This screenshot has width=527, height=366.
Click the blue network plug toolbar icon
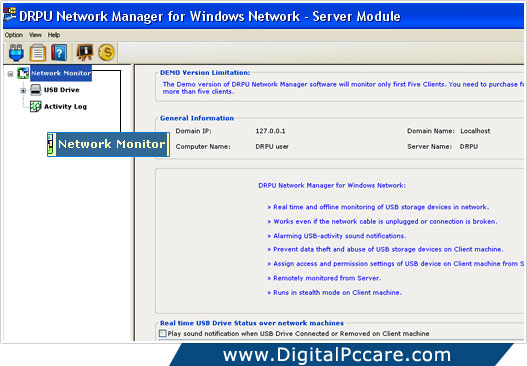[16, 53]
